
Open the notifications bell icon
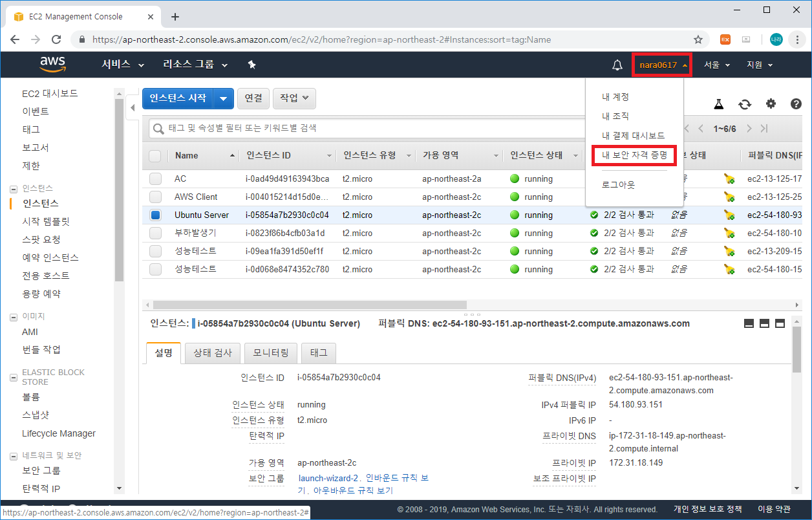pyautogui.click(x=617, y=65)
